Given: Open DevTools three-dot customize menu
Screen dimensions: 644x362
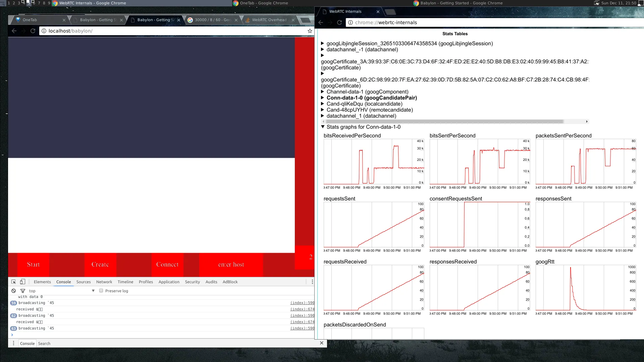Looking at the screenshot, I should pos(312,282).
